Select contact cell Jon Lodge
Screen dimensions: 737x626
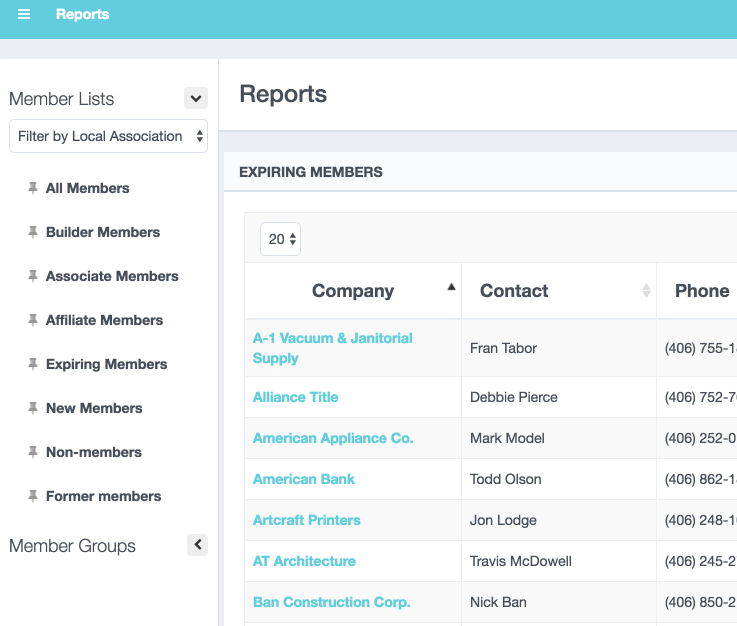(503, 520)
